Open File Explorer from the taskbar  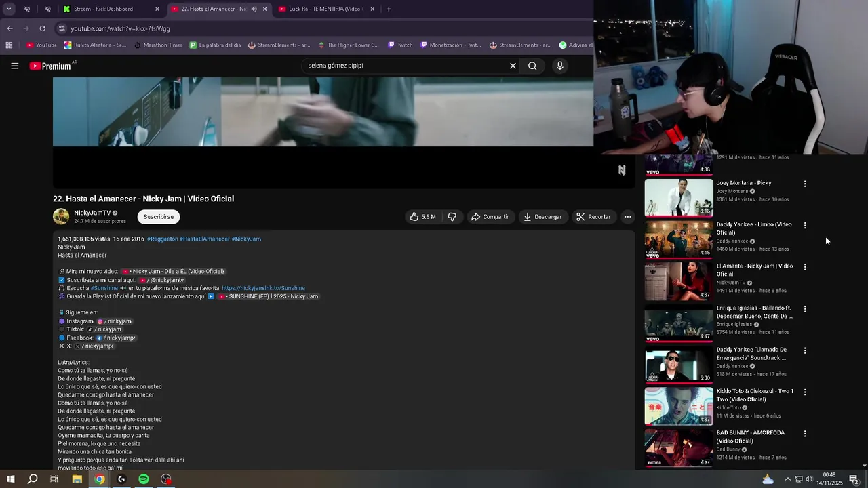tap(77, 479)
